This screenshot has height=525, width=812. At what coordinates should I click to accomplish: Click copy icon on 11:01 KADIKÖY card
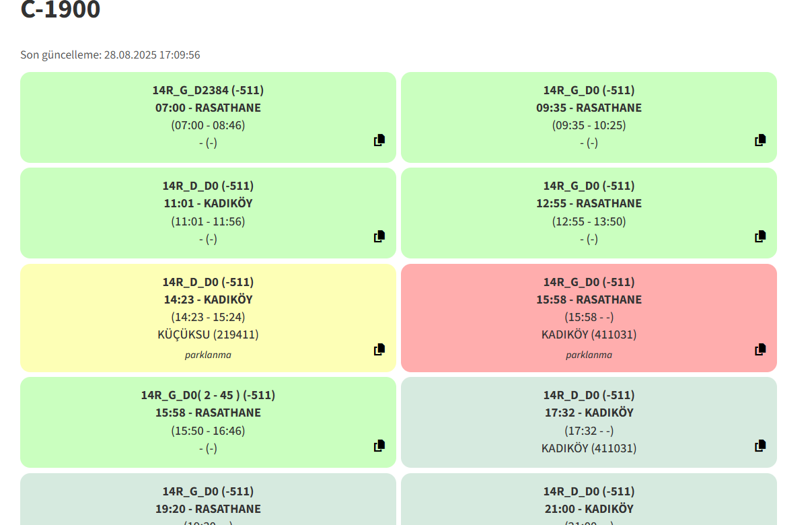[x=379, y=236]
